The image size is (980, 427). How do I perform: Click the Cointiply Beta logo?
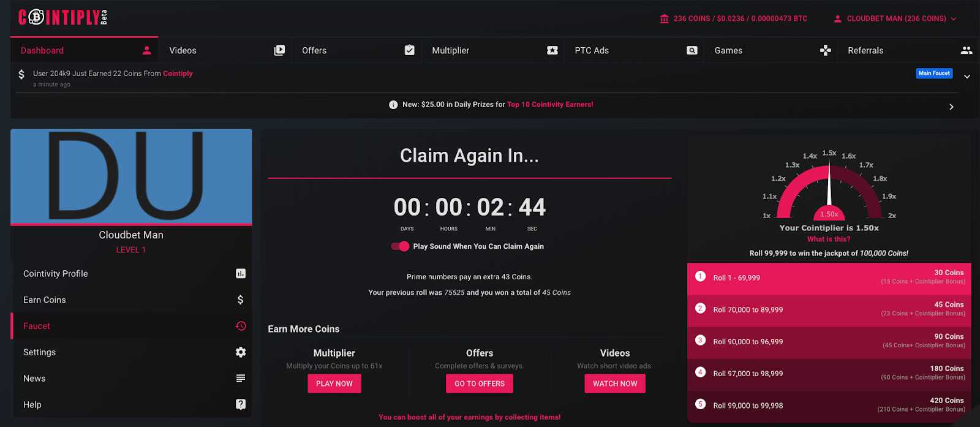click(x=63, y=17)
